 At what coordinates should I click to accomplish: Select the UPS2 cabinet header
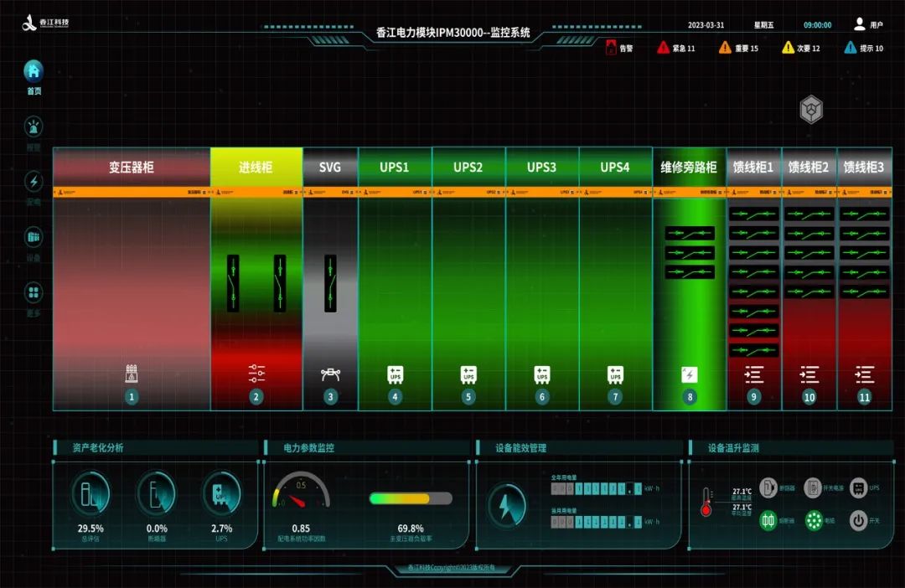[468, 167]
